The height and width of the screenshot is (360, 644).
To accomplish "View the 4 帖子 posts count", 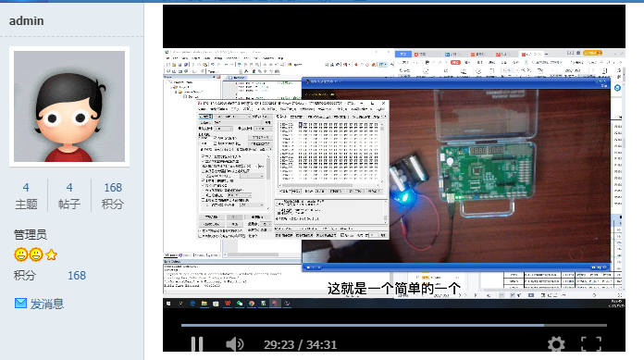I will point(69,195).
